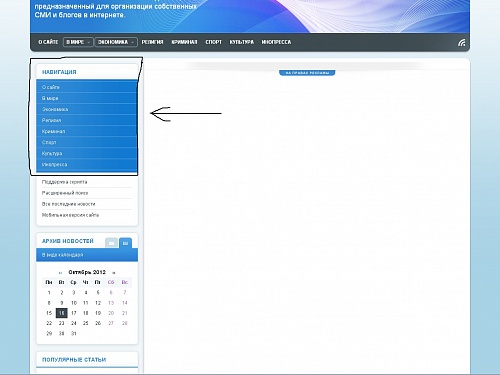This screenshot has width=500, height=375.
Task: Click Экономика in sidebar navigation
Action: [87, 109]
